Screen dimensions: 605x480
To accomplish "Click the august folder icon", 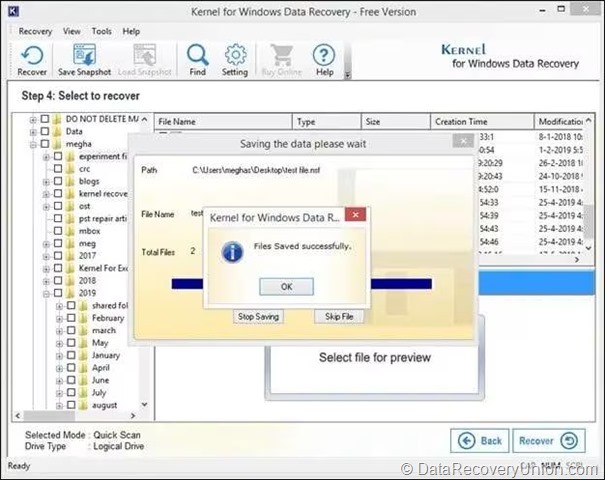I will point(83,405).
